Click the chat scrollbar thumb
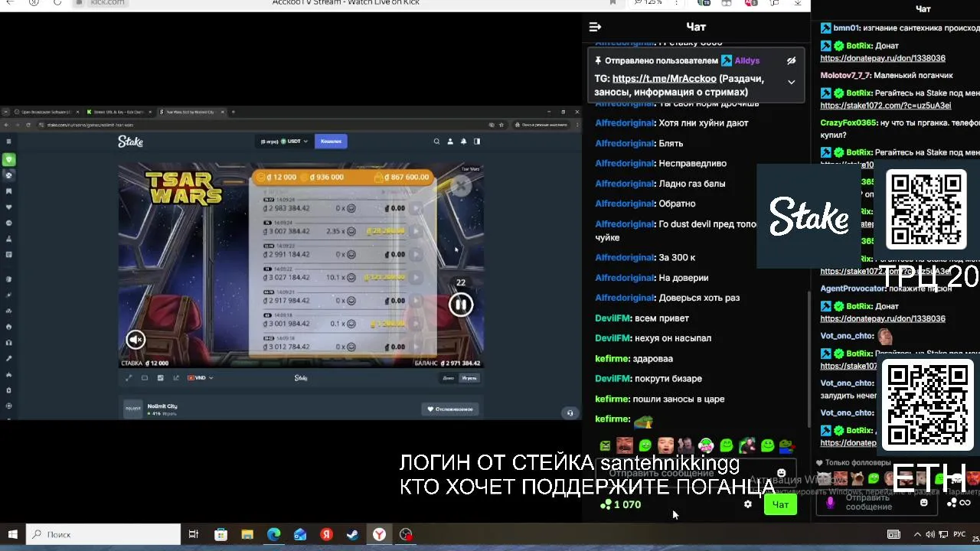 click(808, 360)
